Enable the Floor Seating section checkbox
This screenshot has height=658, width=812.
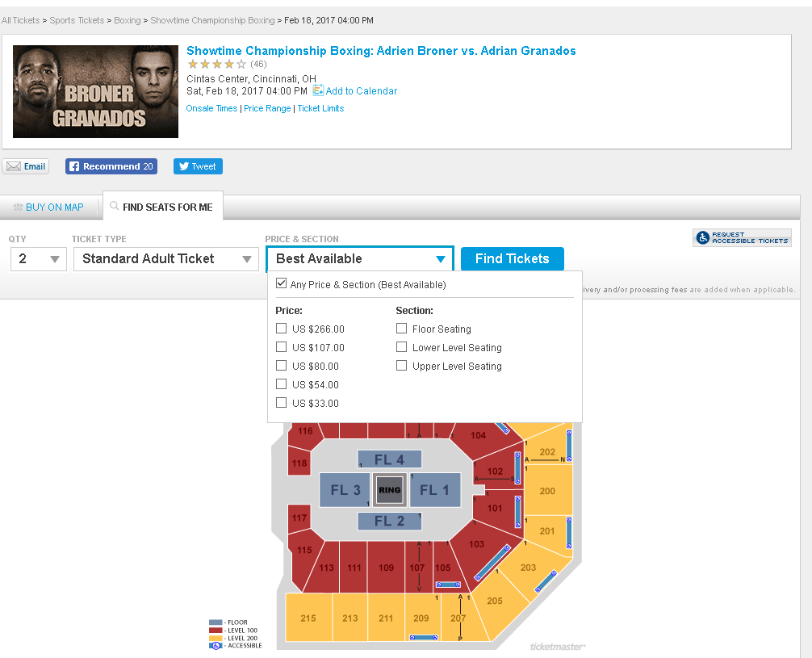(x=401, y=329)
